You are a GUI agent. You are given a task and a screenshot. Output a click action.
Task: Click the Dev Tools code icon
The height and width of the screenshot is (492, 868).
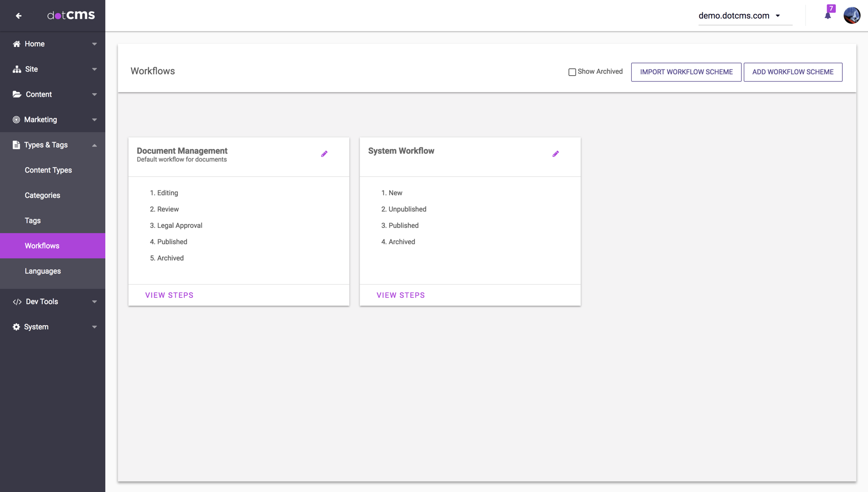[17, 302]
